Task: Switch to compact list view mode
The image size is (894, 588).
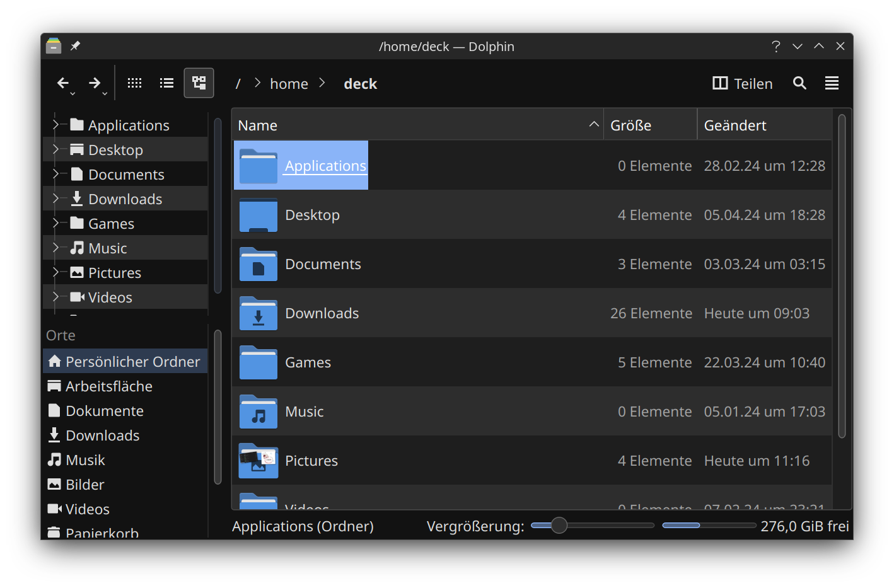Action: (166, 83)
